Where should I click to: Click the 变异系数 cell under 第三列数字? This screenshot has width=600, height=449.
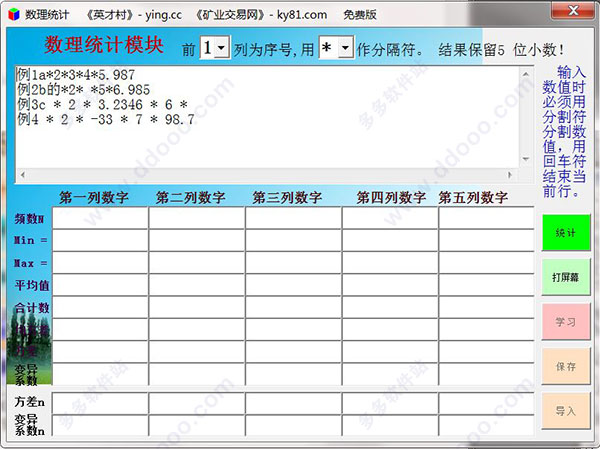point(293,374)
